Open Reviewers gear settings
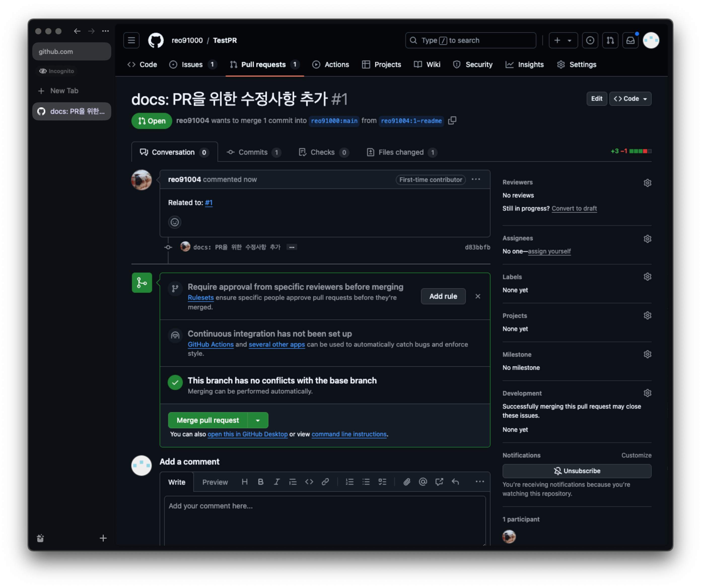 (x=647, y=183)
